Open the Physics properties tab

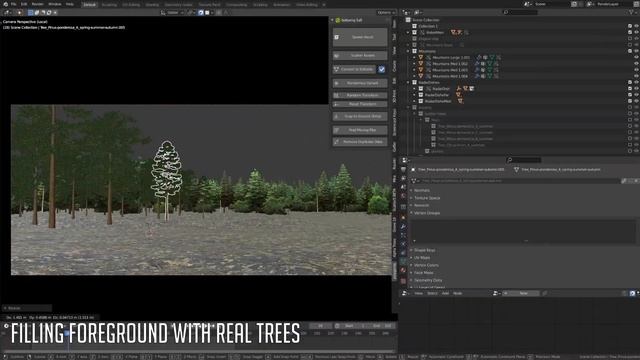click(403, 244)
